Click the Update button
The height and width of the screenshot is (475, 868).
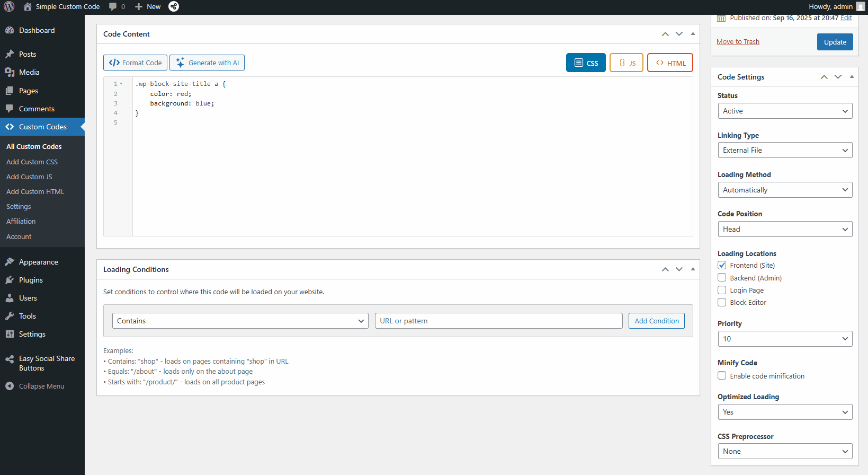pyautogui.click(x=835, y=42)
